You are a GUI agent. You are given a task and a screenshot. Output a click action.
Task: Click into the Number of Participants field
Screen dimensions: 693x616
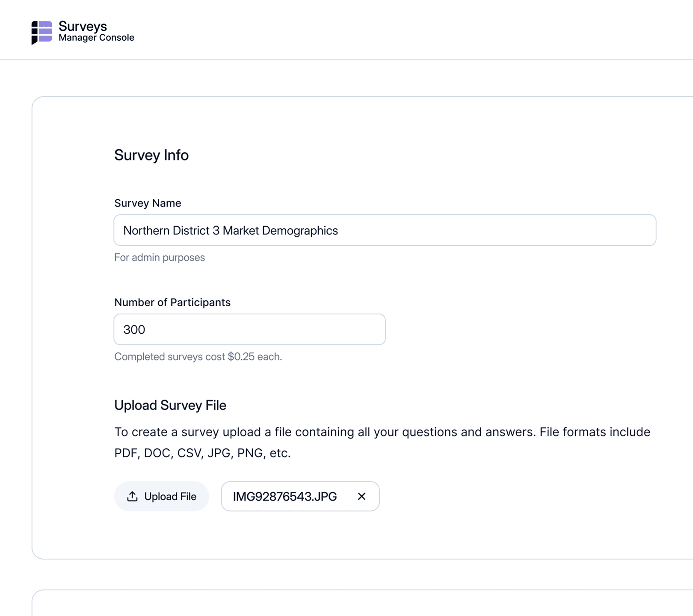[x=257, y=329]
